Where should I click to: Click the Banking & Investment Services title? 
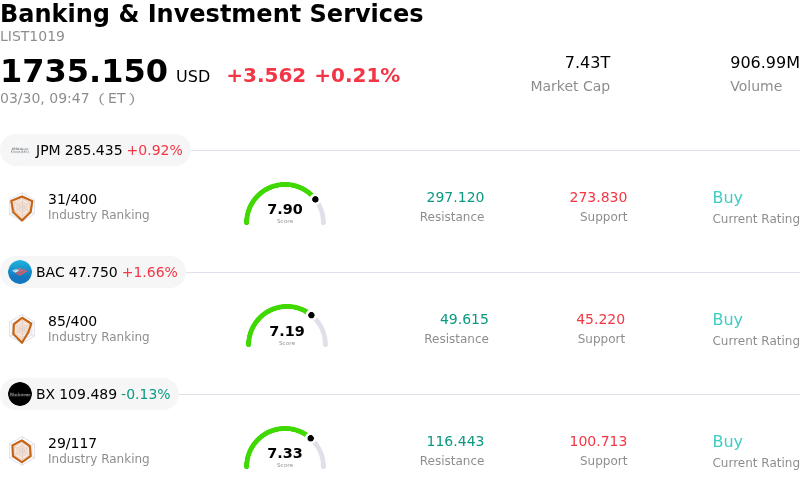coord(211,14)
